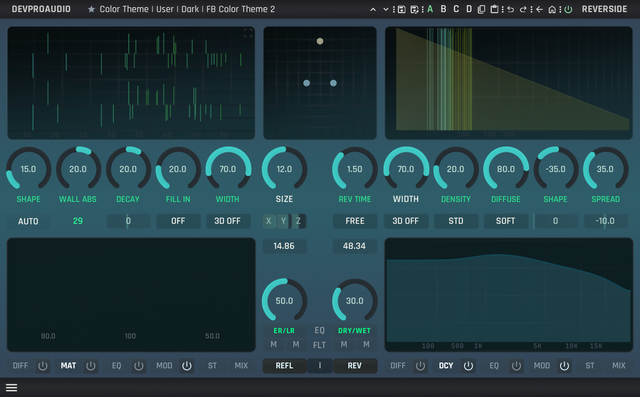The image size is (640, 397).
Task: Adjust the DRY/WET knob showing 30.0
Action: pos(355,301)
